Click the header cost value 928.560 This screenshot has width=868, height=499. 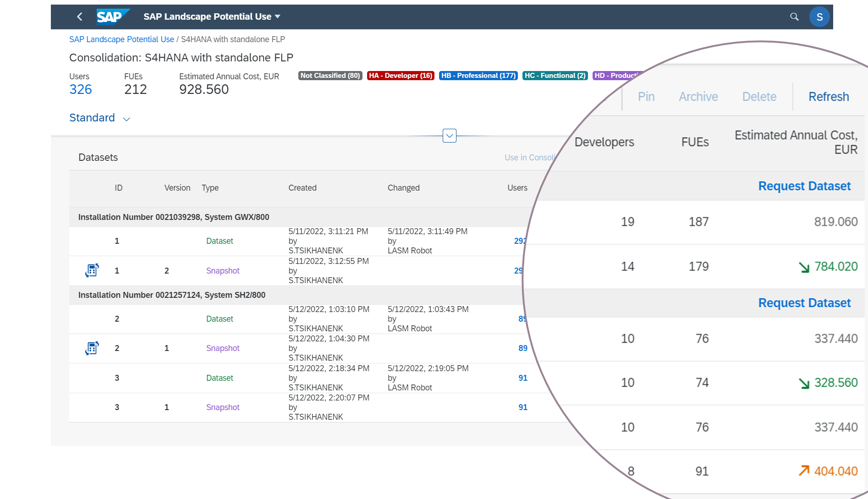pos(204,89)
